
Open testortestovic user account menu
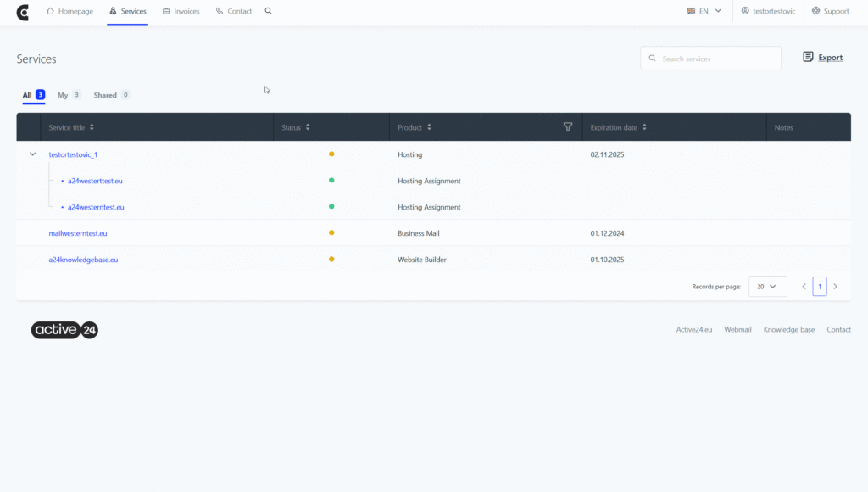tap(768, 11)
